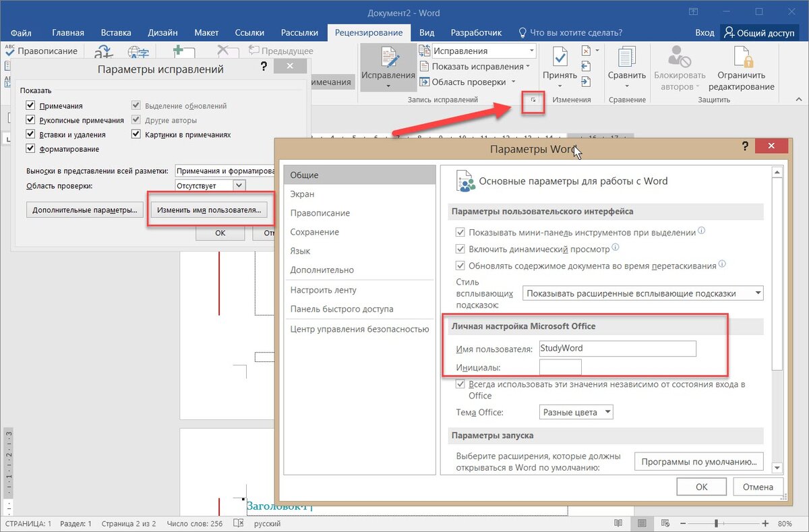
Task: Go to next change arrow icon
Action: coord(586,81)
